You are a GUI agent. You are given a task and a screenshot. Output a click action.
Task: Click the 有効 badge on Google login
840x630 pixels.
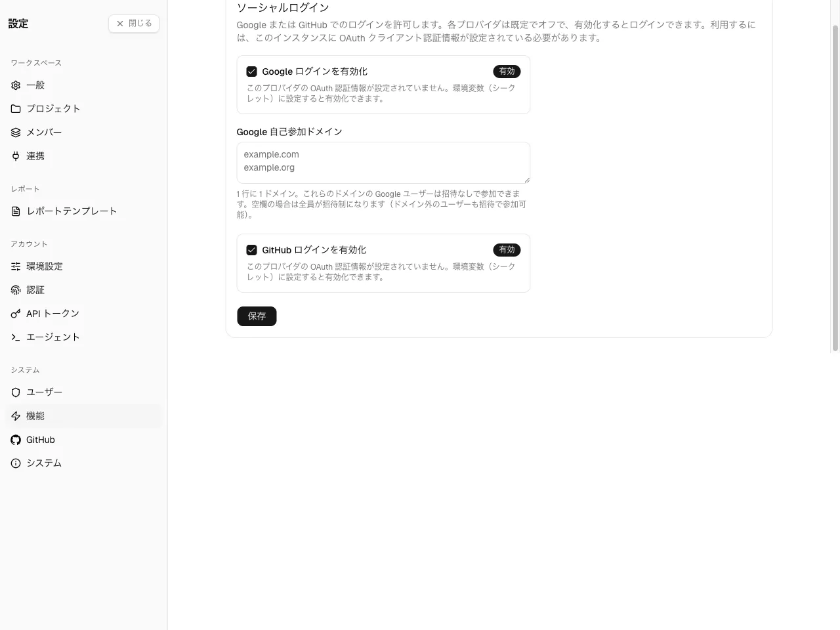[507, 72]
